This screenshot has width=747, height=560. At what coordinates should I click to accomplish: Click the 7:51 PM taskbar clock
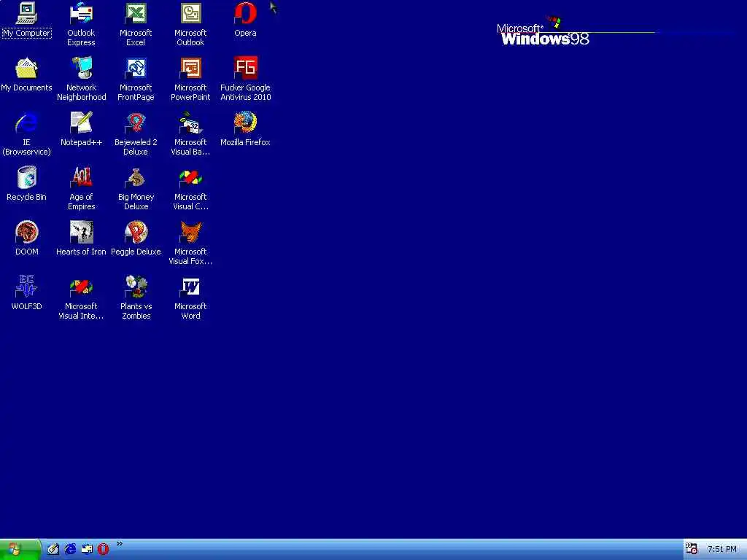pos(721,550)
